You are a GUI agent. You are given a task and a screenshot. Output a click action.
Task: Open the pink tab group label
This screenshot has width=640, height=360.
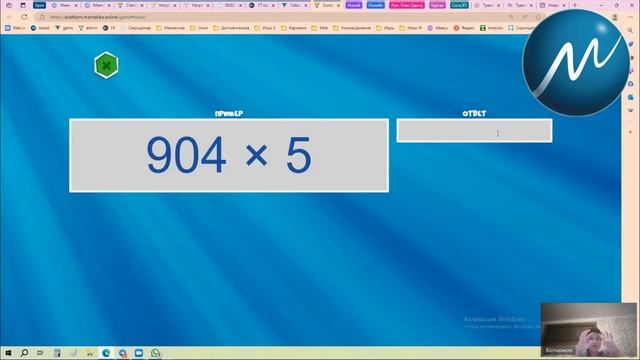tap(407, 5)
